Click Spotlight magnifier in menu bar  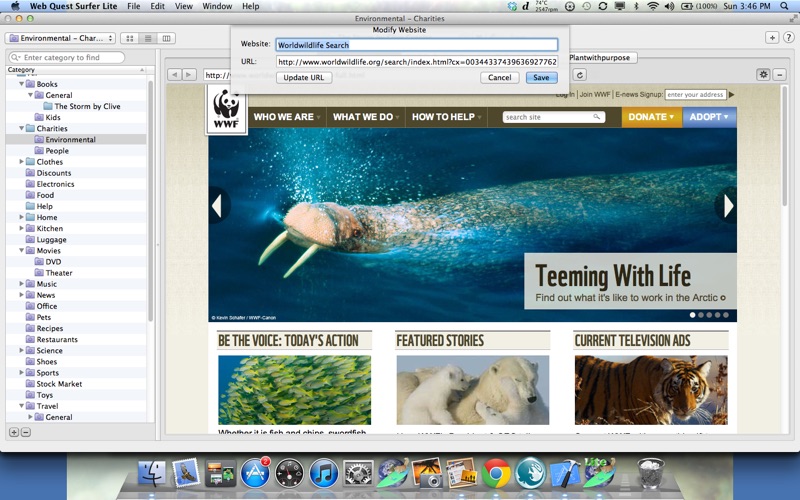(784, 6)
